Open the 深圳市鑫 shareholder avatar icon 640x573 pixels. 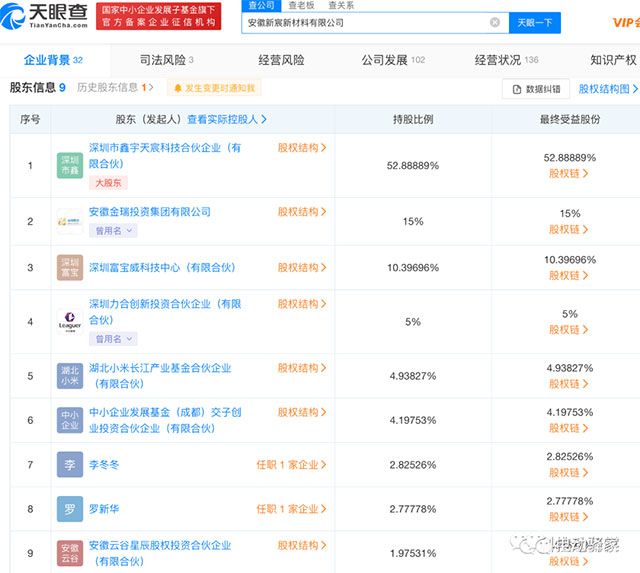(x=70, y=165)
